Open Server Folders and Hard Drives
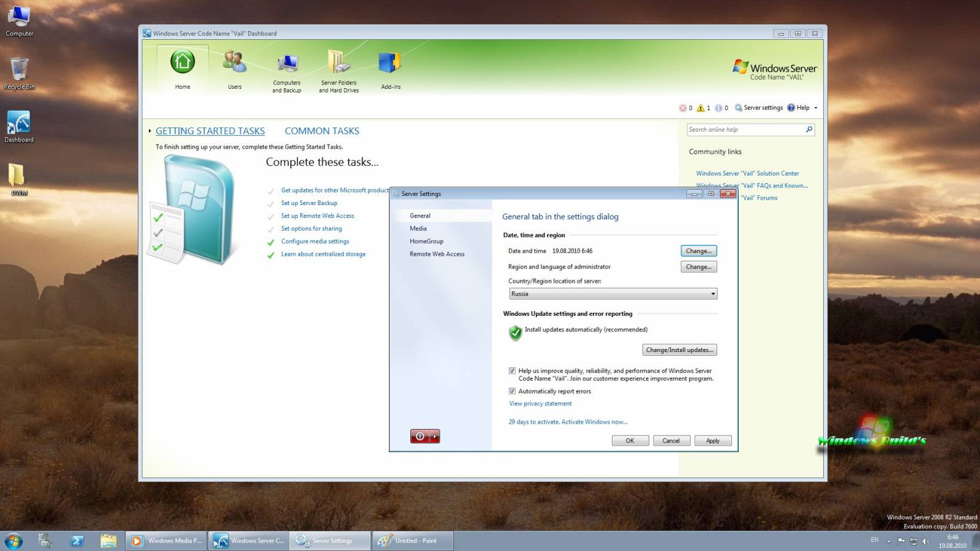Image resolution: width=980 pixels, height=551 pixels. pyautogui.click(x=339, y=70)
